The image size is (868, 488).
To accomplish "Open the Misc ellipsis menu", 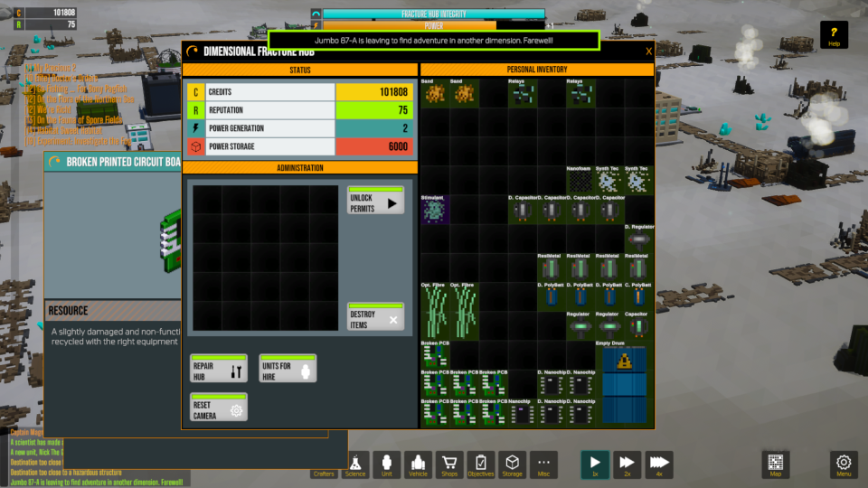I will pyautogui.click(x=543, y=465).
